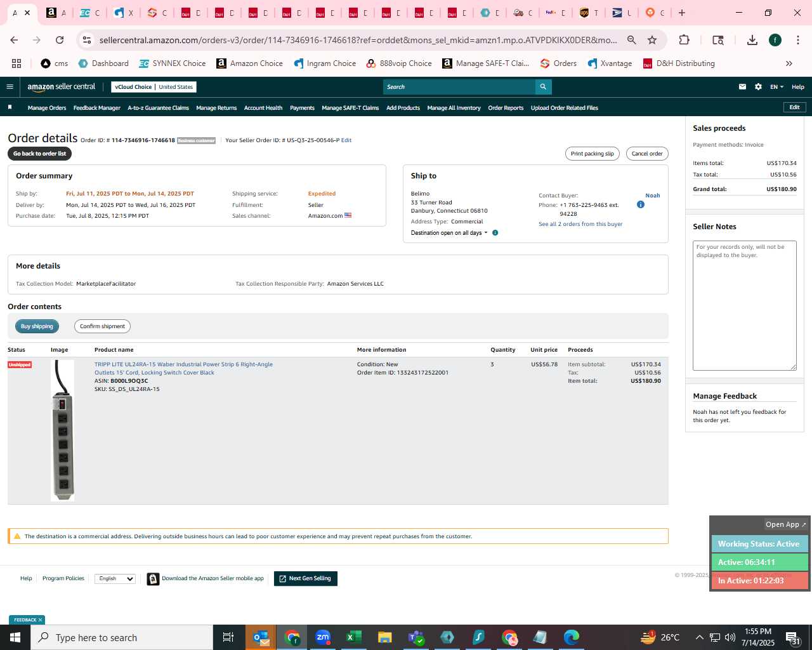
Task: Open the settings gear icon
Action: (x=758, y=87)
